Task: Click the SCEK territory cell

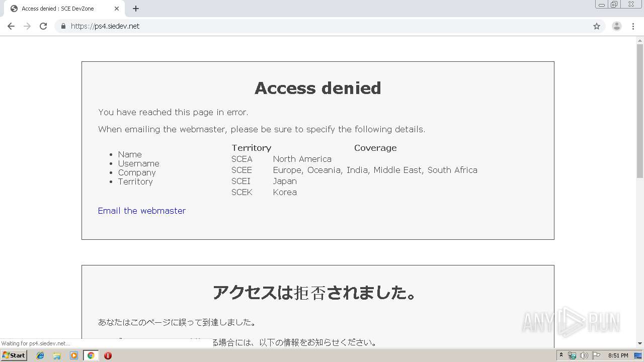Action: [242, 192]
